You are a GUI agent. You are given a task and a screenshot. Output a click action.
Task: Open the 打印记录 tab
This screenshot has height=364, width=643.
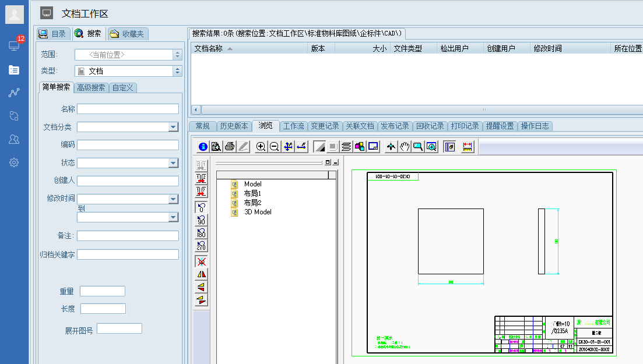click(x=465, y=126)
